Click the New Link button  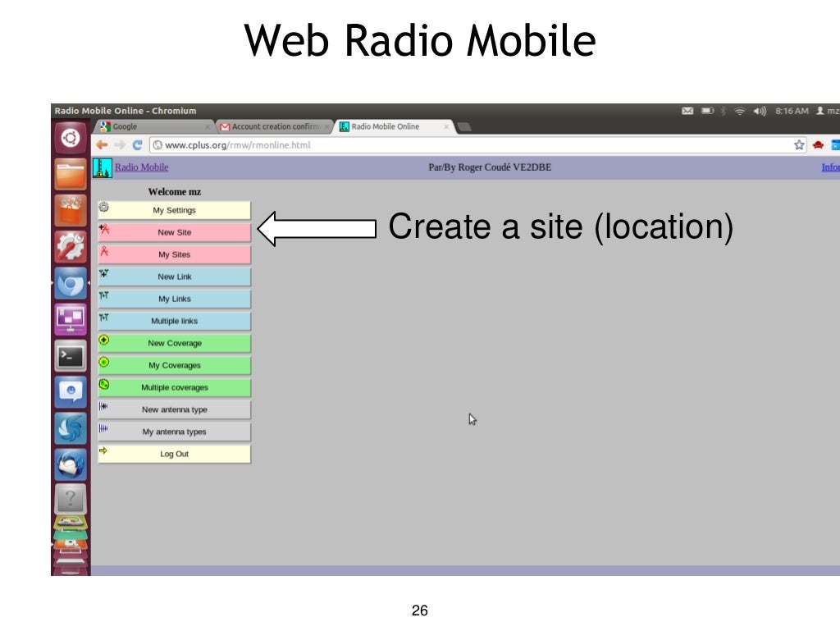pos(174,277)
